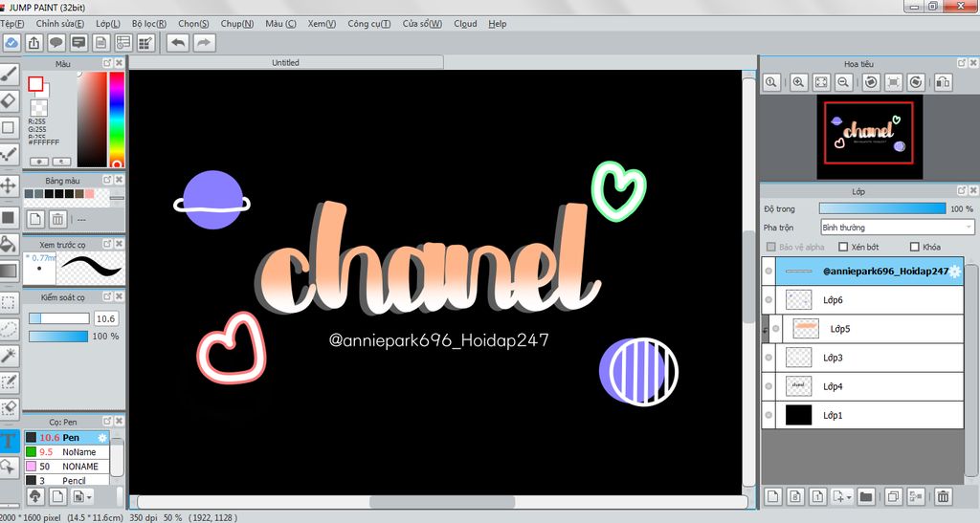Image resolution: width=980 pixels, height=523 pixels.
Task: Open settings gear of the Pen brush
Action: pos(102,438)
